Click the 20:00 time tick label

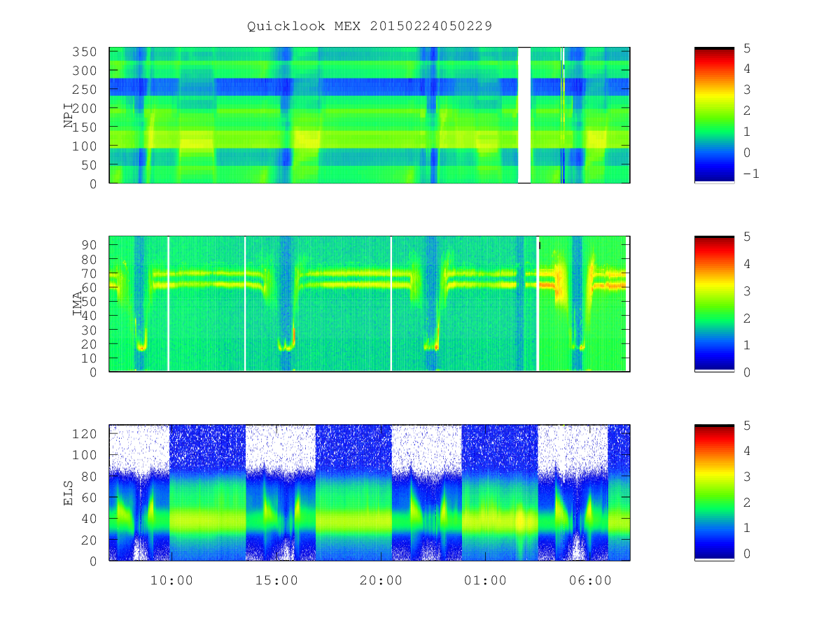[x=381, y=580]
